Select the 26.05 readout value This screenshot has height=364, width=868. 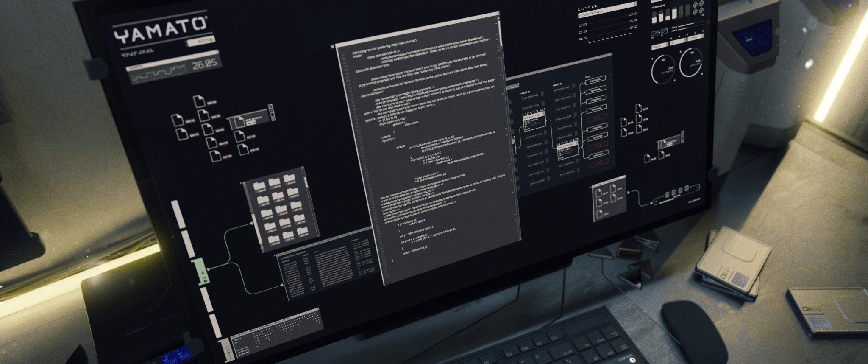pyautogui.click(x=204, y=64)
